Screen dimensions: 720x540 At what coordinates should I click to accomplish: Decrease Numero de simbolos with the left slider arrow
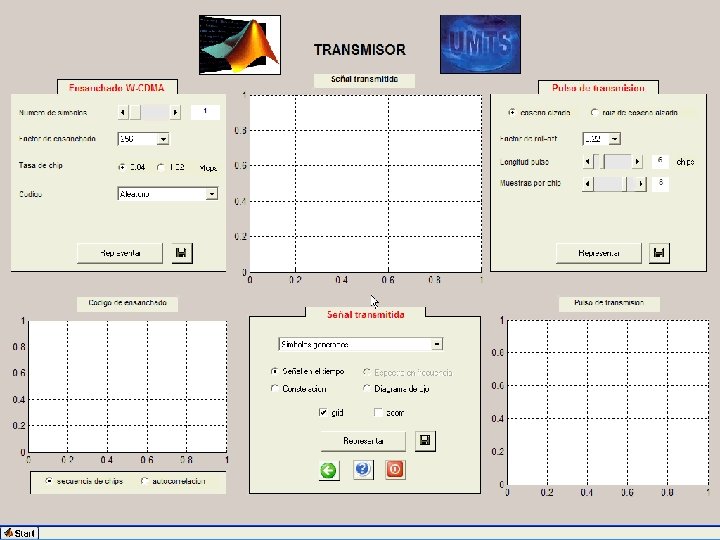123,112
